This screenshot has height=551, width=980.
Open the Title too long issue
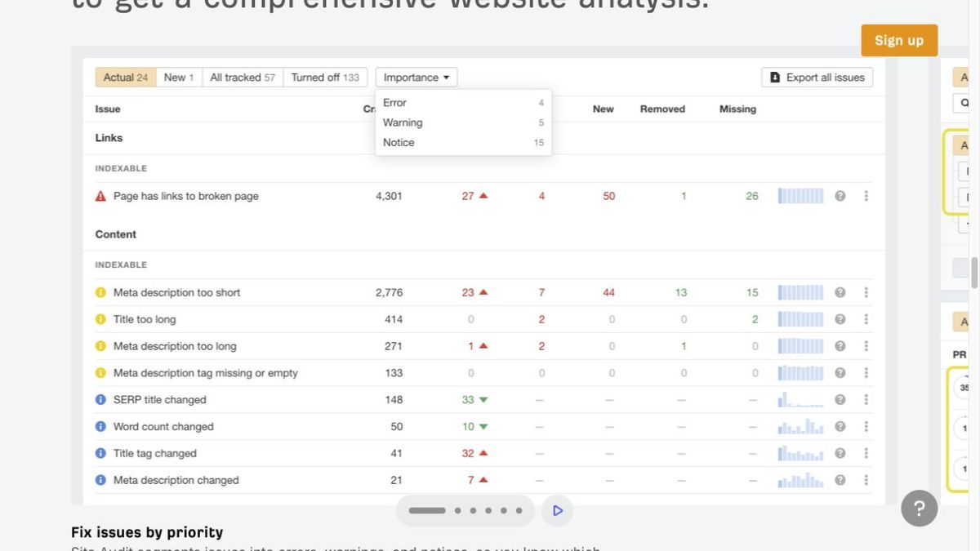point(145,319)
